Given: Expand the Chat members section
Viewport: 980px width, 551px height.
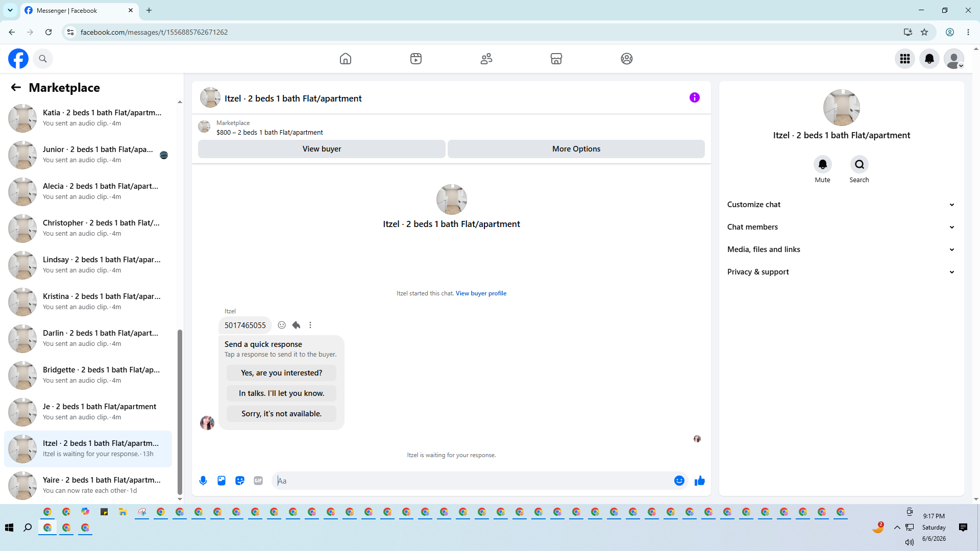Looking at the screenshot, I should pyautogui.click(x=841, y=227).
